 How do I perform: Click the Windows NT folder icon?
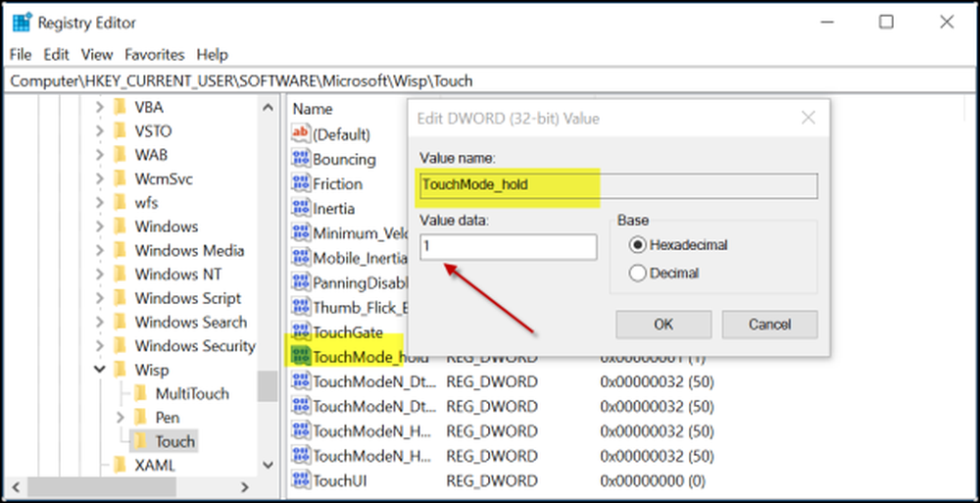120,274
